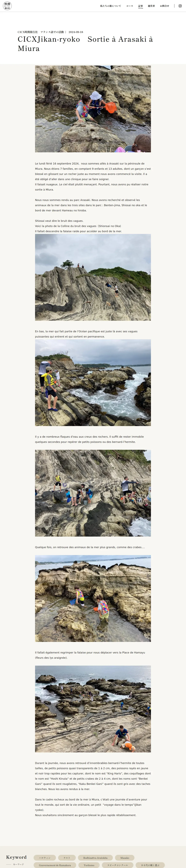This screenshot has height=868, width=186.
Task: Open 運営者 navigation item
Action: click(151, 6)
